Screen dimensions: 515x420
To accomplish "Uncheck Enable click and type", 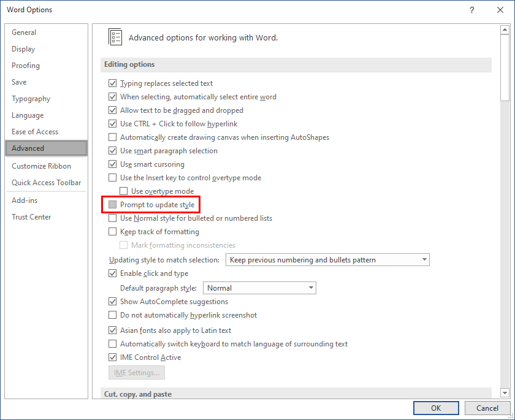I will 112,273.
